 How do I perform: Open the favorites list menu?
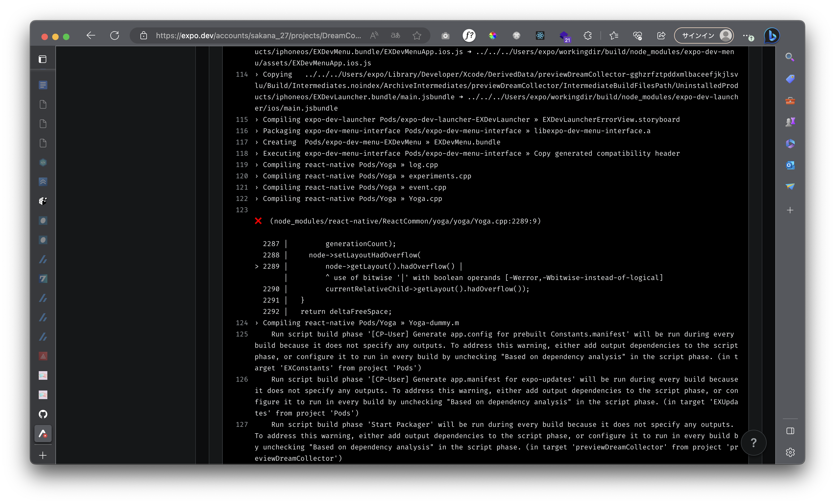614,36
